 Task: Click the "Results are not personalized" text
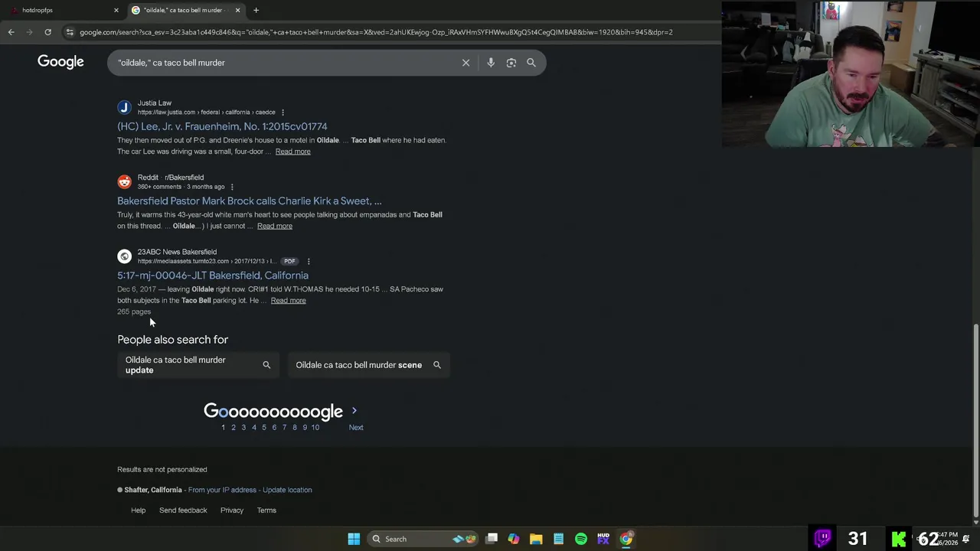(x=162, y=469)
